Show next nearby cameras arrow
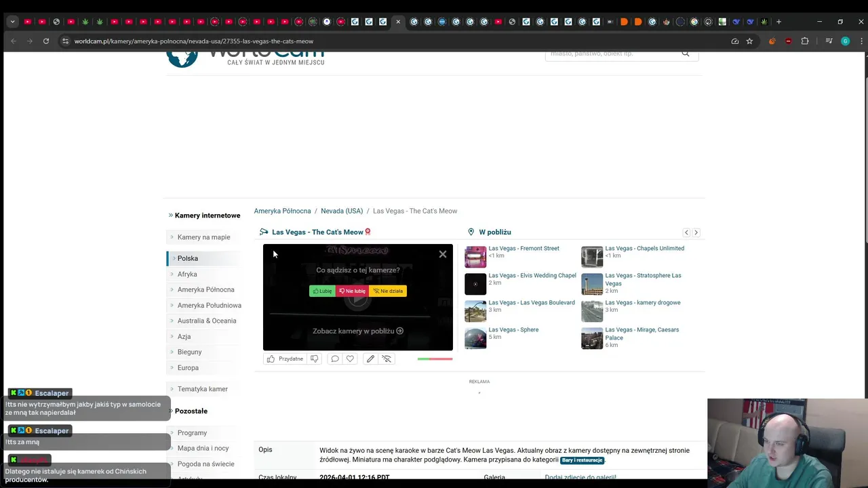 696,232
